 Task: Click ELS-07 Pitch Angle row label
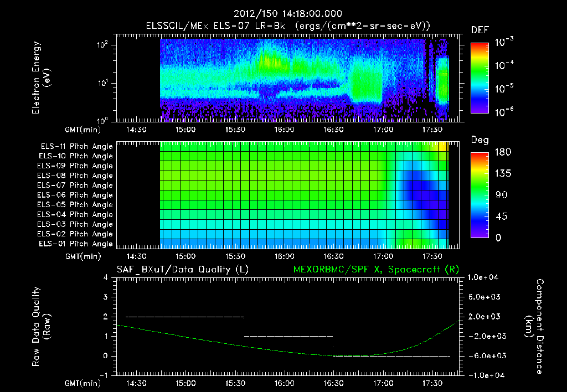click(x=75, y=185)
